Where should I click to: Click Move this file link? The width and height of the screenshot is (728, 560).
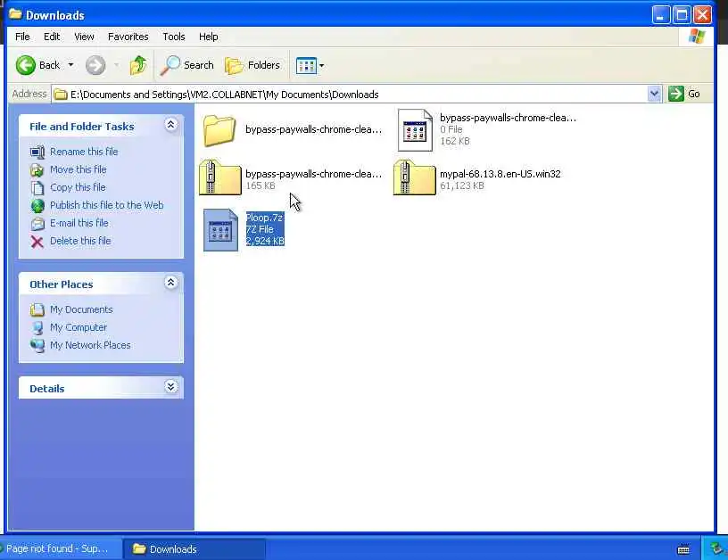pyautogui.click(x=78, y=169)
